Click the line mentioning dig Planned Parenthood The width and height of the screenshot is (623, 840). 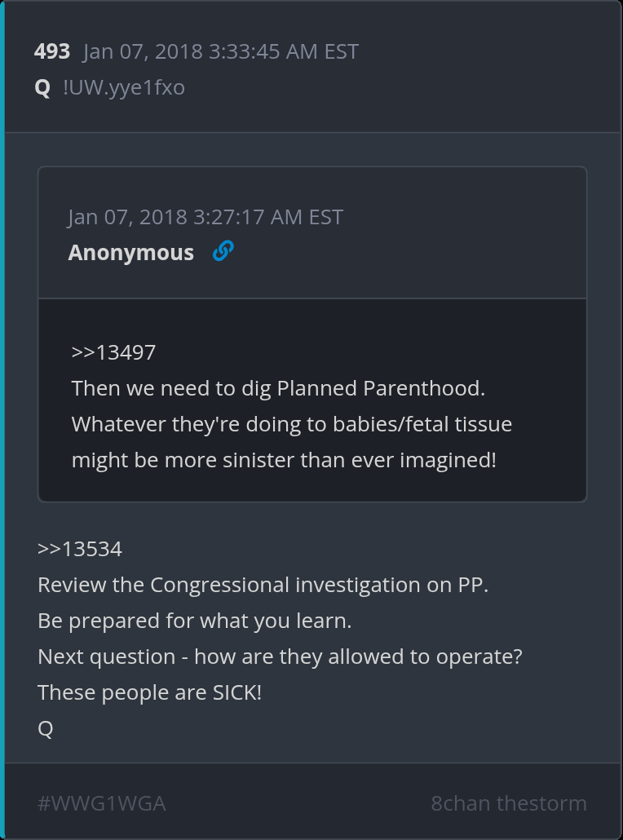pos(278,388)
